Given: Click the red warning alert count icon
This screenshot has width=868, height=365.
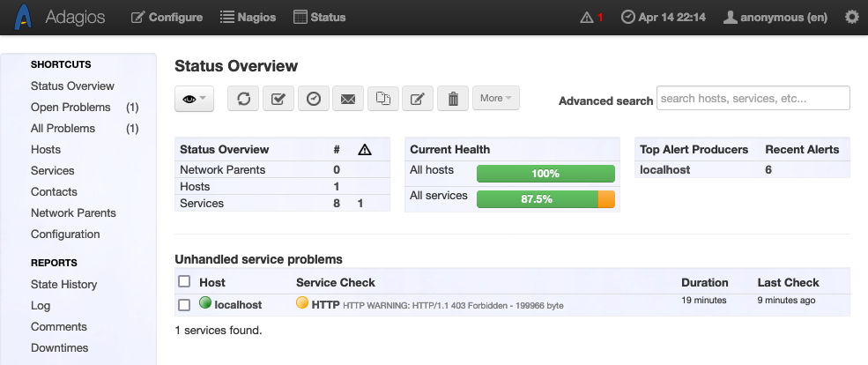Looking at the screenshot, I should coord(591,18).
